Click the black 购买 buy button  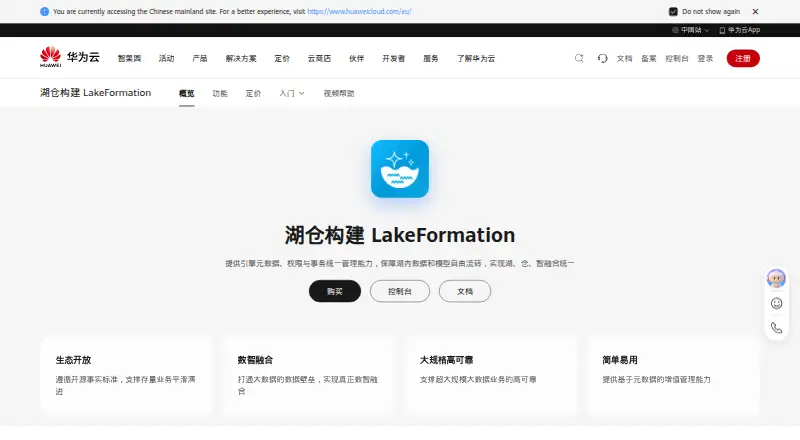tap(335, 291)
